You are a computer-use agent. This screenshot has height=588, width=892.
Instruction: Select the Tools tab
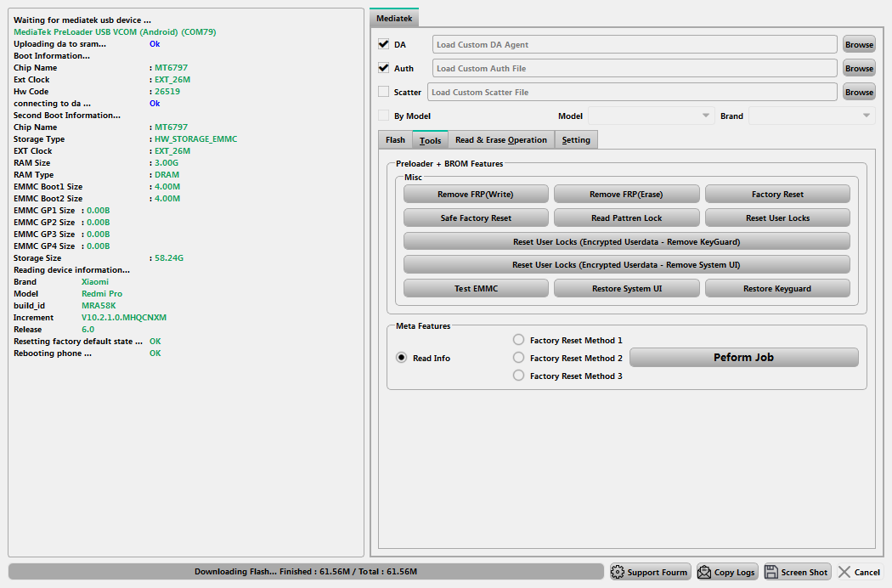point(430,140)
